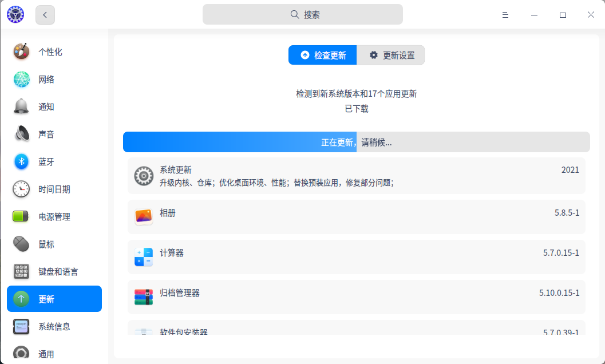
Task: Click the 归档管理器 archive app icon
Action: pos(144,297)
